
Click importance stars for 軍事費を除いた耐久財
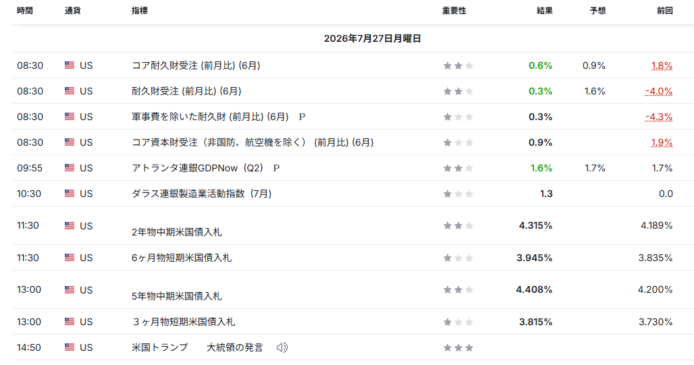[458, 117]
